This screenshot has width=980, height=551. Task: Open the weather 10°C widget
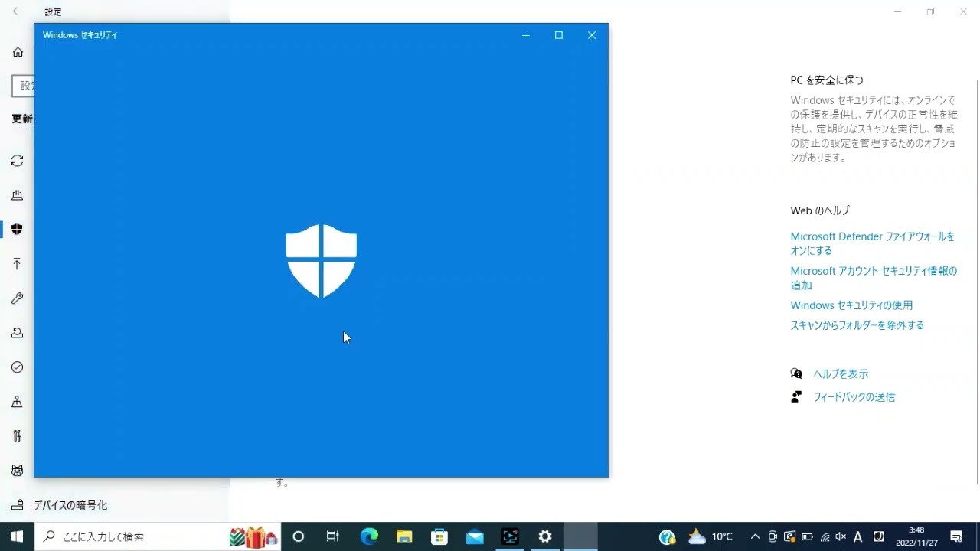pos(710,536)
